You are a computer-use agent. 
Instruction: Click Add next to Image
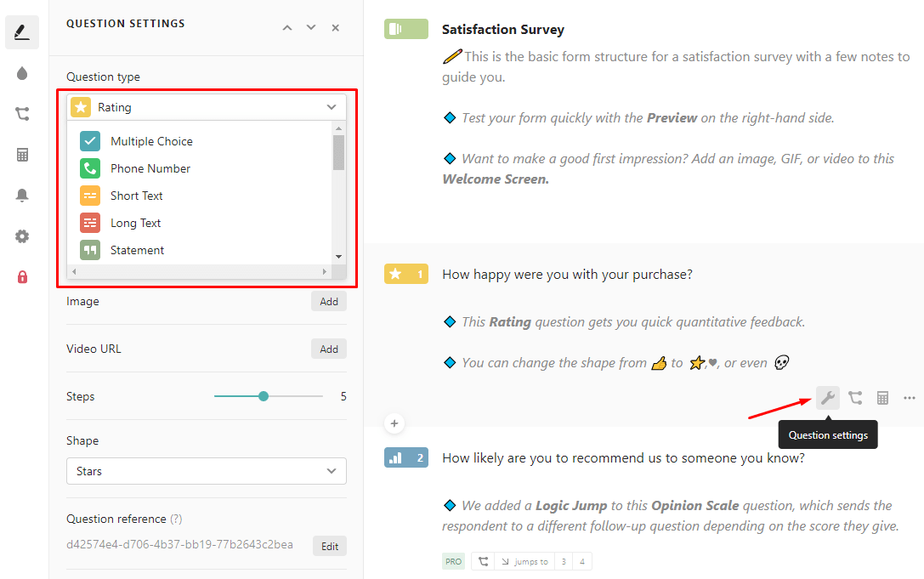(329, 300)
